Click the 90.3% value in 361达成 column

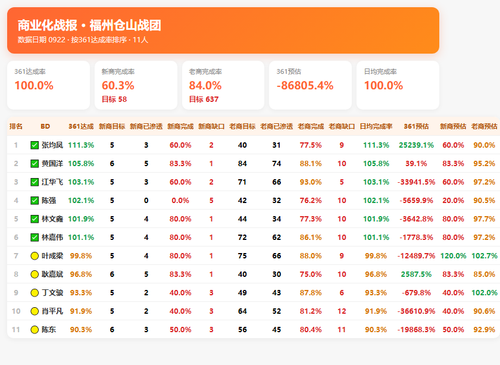[81, 330]
